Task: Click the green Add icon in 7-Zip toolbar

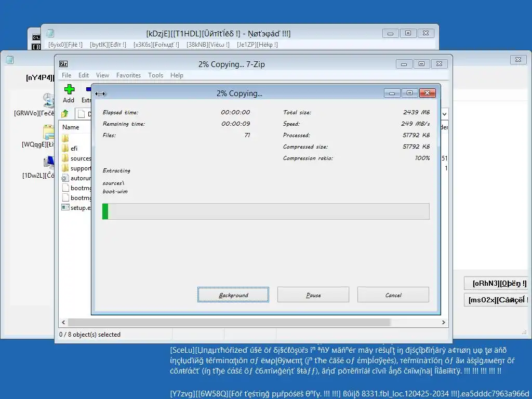Action: [69, 89]
